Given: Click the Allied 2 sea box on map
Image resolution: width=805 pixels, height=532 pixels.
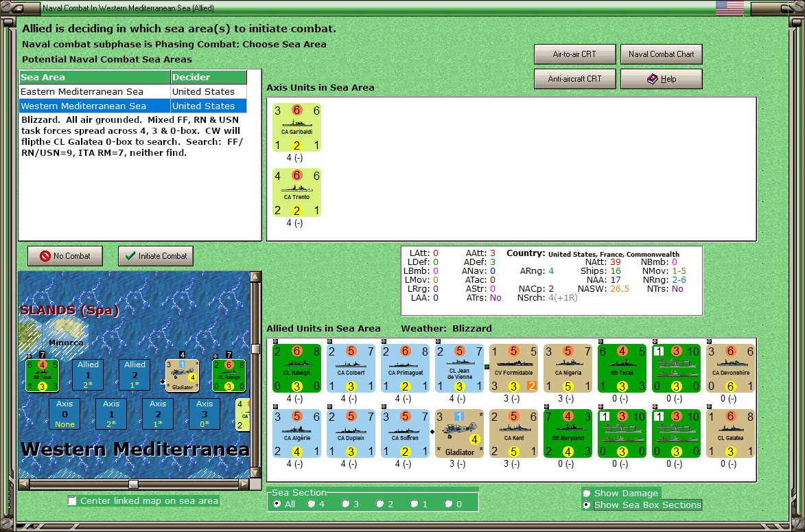Looking at the screenshot, I should 135,375.
